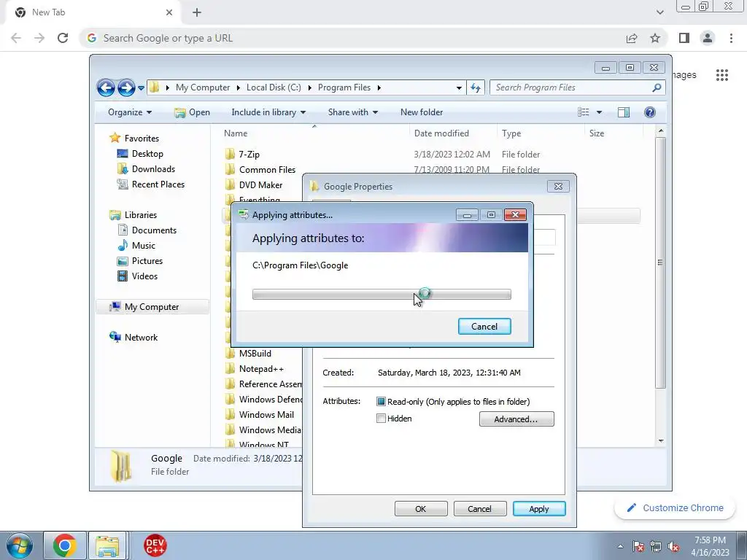Screen dimensions: 747x560
Task: Open Share with menu
Action: [352, 112]
